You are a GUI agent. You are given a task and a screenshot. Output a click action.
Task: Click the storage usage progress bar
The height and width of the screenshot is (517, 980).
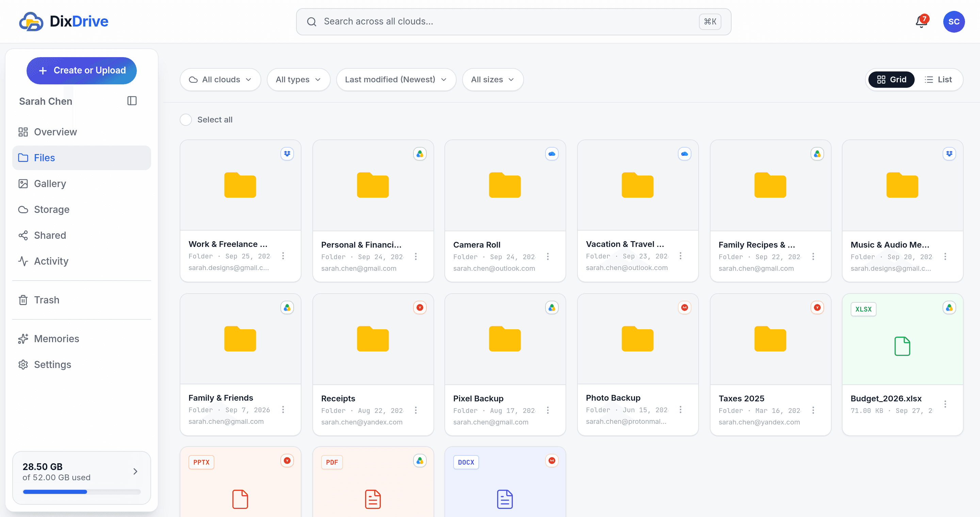[x=81, y=492]
